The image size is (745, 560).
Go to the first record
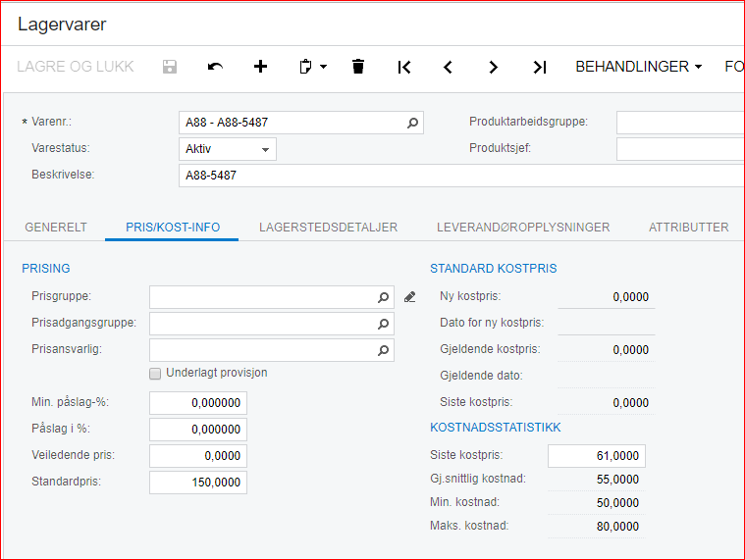click(x=403, y=67)
